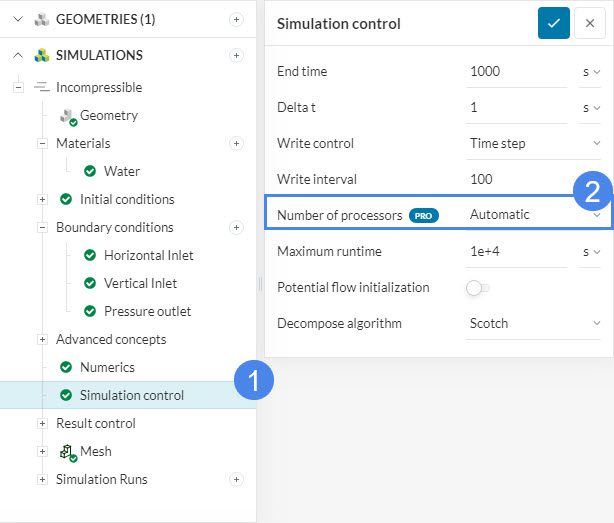Select the Horizontal Inlet boundary condition

point(148,255)
